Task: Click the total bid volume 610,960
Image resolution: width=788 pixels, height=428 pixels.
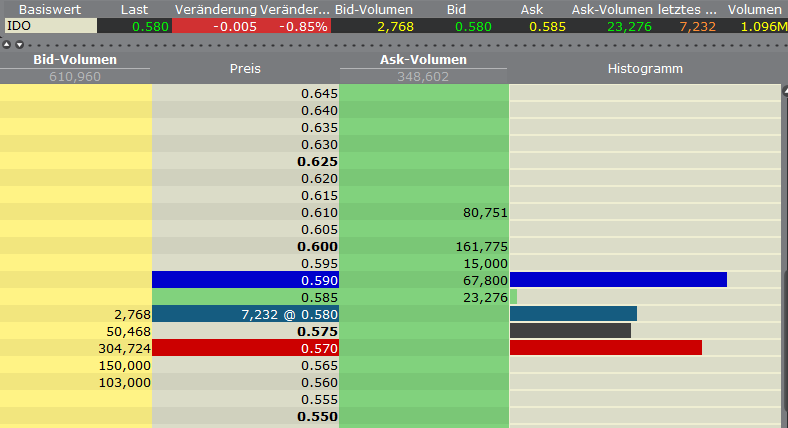Action: tap(75, 76)
